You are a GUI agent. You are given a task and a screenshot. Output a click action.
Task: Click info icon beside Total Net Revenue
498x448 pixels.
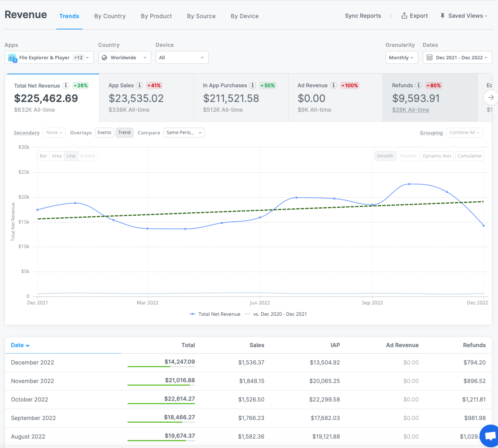point(66,85)
